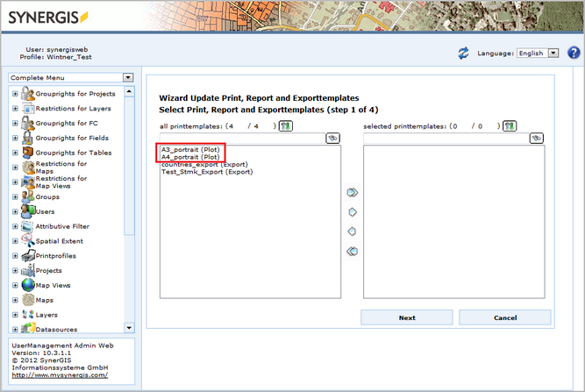
Task: Click the Users icon in menu tree
Action: (x=28, y=211)
